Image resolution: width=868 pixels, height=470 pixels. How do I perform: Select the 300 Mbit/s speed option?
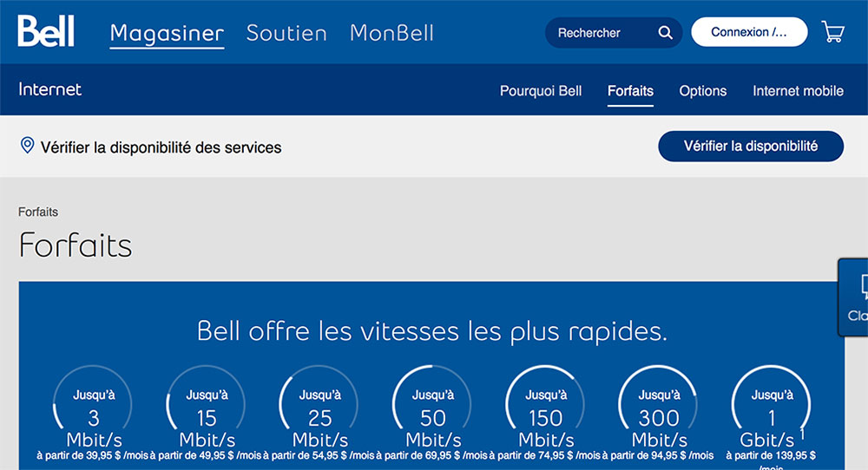click(658, 408)
